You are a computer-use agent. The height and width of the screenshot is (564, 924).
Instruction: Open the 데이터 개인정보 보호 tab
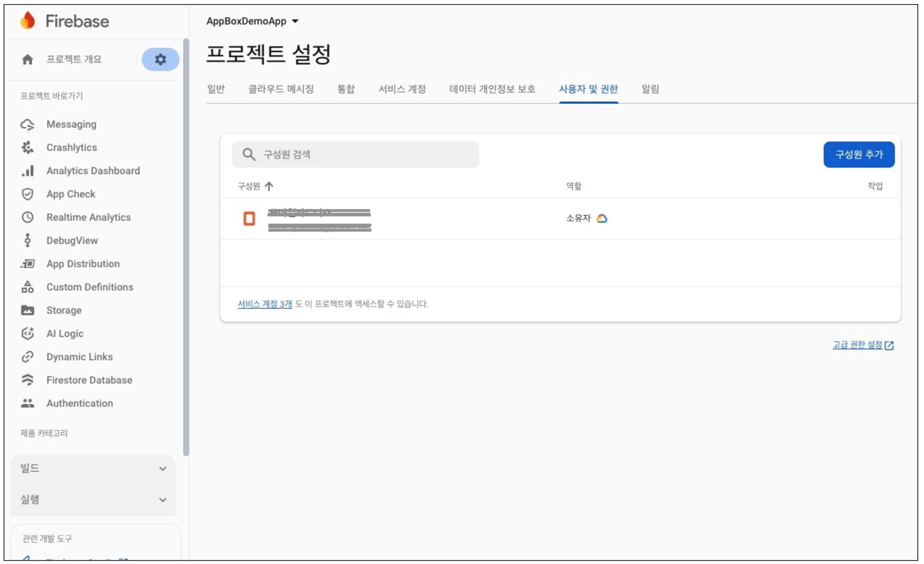[x=493, y=89]
